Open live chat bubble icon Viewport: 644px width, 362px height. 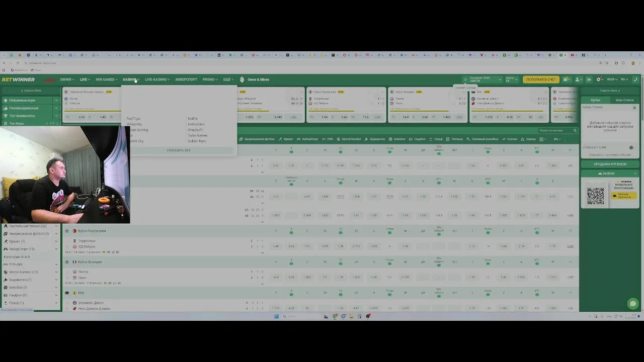pyautogui.click(x=633, y=303)
